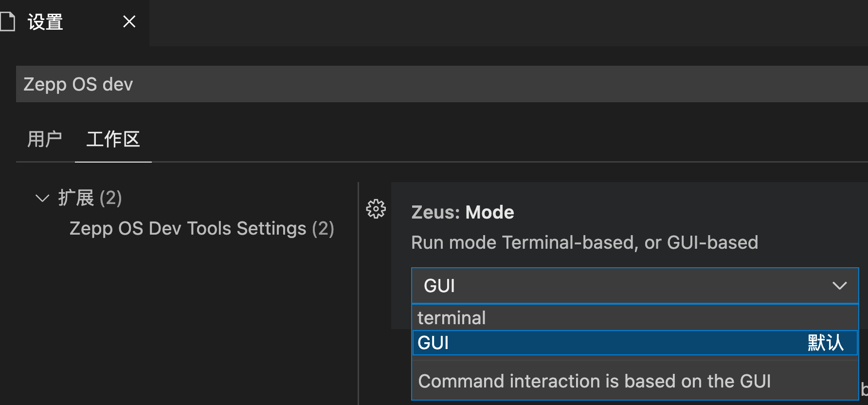
Task: Click the gear icon beside Zeus: Mode
Action: pyautogui.click(x=376, y=209)
